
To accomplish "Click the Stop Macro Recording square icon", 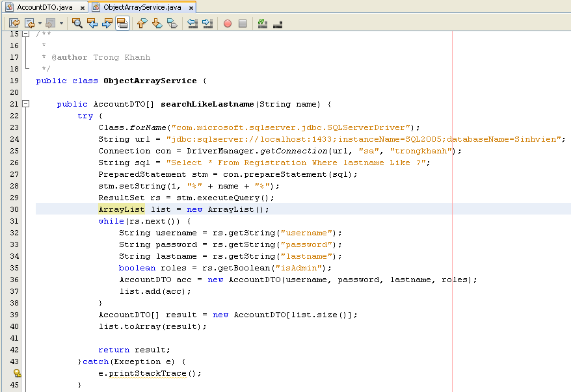I will (243, 23).
